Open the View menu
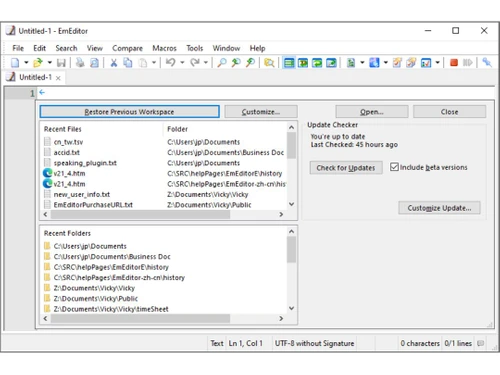 point(95,48)
